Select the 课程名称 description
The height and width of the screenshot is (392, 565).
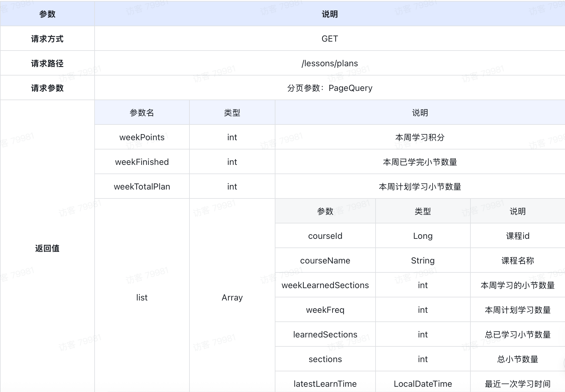[518, 261]
